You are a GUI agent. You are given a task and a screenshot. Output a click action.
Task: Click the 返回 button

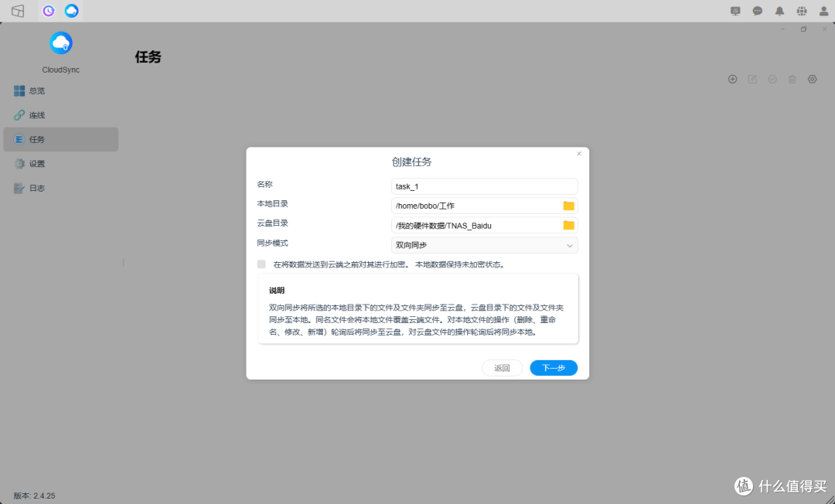tap(503, 368)
